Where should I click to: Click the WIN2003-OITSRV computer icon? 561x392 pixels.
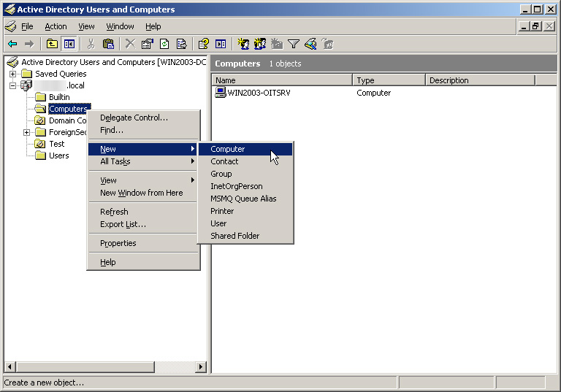220,93
